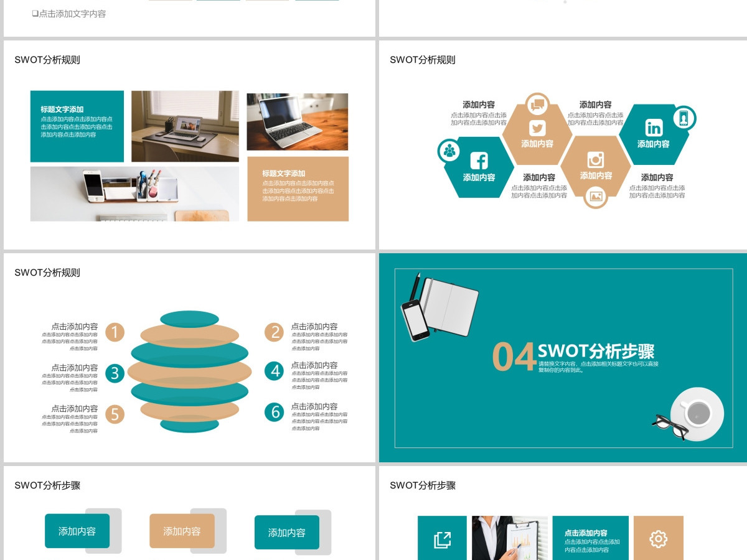Image resolution: width=747 pixels, height=560 pixels.
Task: Open the woman holding clipboard photo
Action: 510,538
